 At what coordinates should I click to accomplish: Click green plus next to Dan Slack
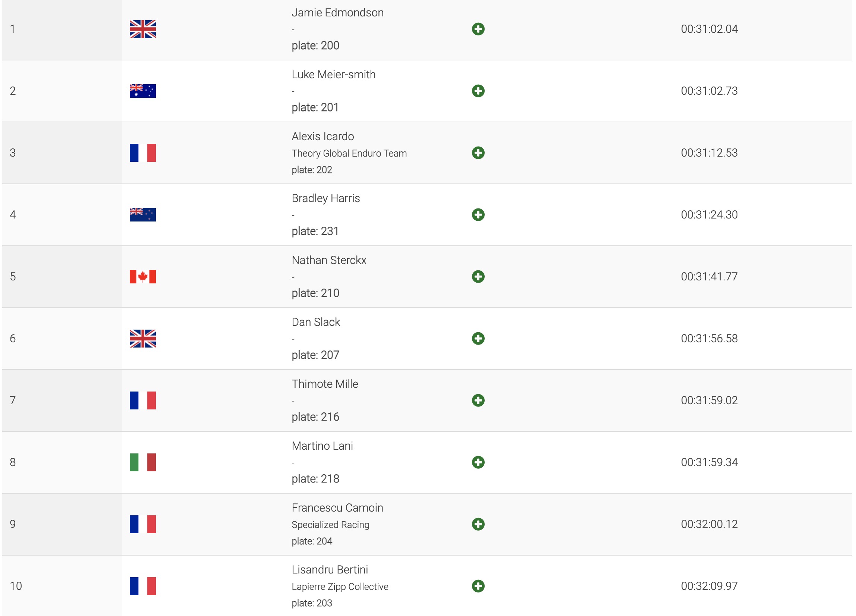coord(478,339)
